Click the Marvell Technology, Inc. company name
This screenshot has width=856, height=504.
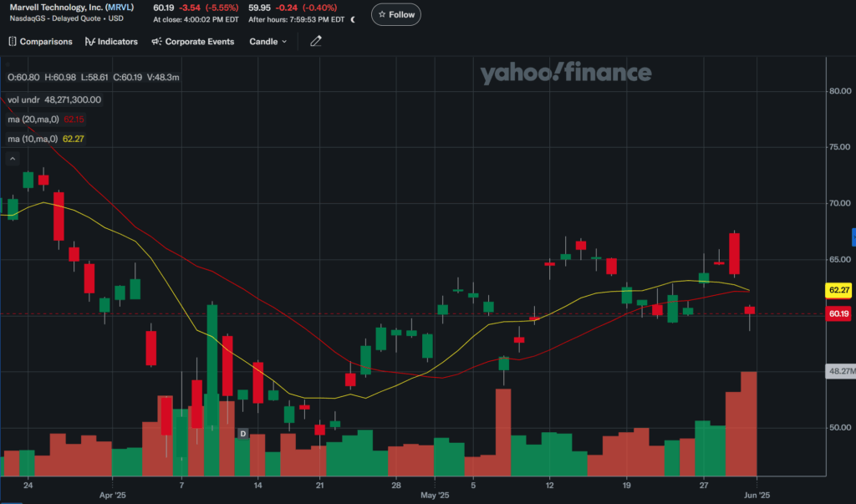pos(56,8)
